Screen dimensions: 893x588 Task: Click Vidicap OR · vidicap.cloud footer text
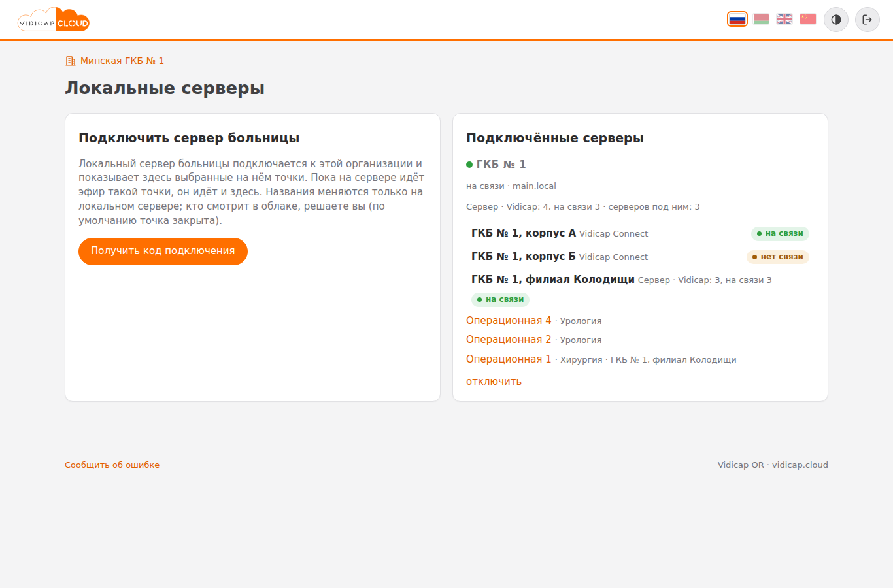773,465
